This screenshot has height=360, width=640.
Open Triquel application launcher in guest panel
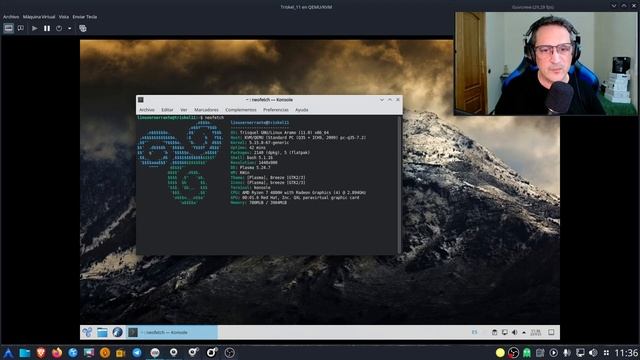(87, 332)
